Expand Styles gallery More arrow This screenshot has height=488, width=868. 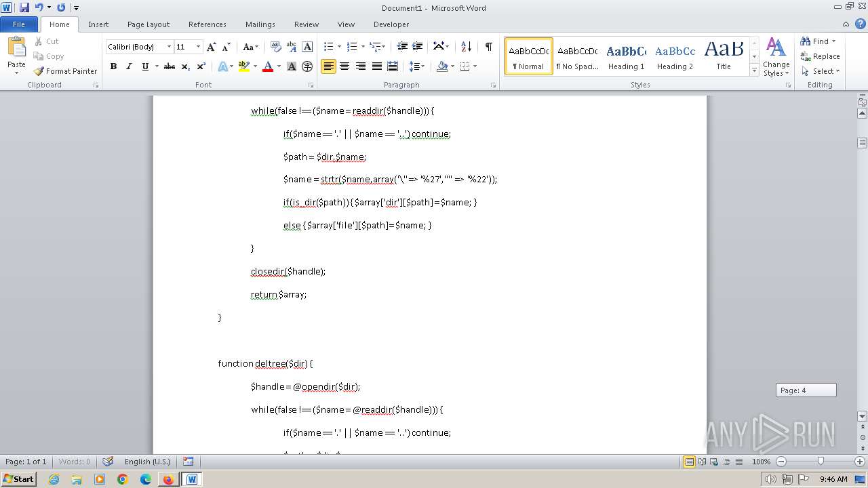tap(754, 70)
